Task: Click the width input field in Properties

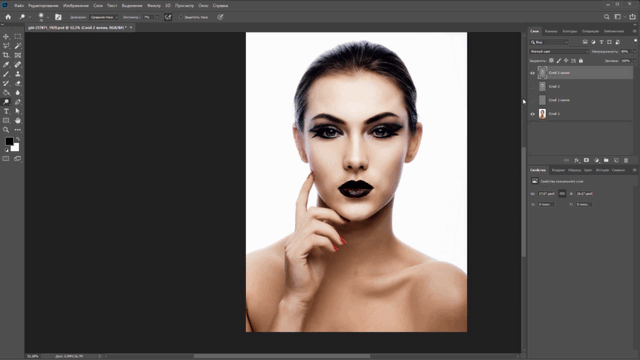Action: [546, 193]
